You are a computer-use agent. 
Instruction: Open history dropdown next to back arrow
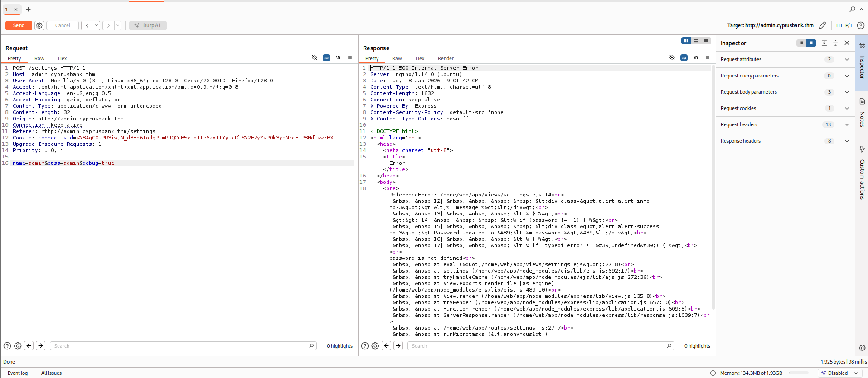97,25
